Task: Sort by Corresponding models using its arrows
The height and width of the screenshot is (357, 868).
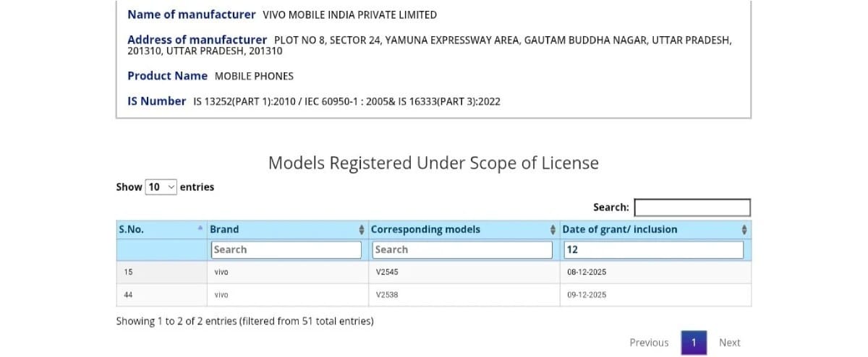Action: 553,230
